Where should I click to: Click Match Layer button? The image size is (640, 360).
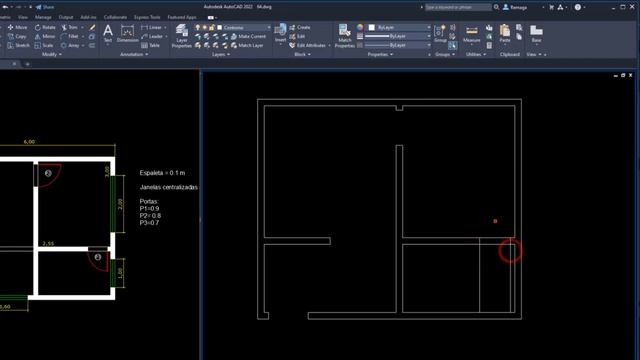[x=247, y=45]
